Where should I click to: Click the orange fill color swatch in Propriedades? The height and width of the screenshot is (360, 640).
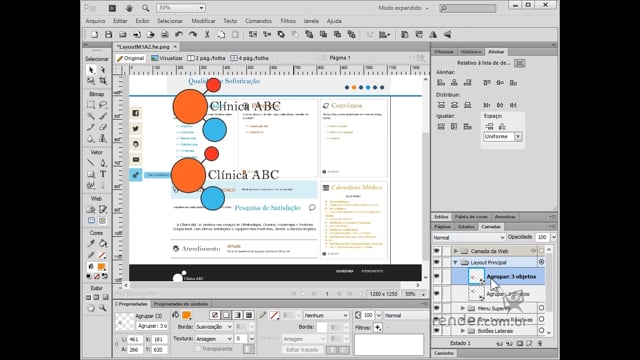[187, 315]
